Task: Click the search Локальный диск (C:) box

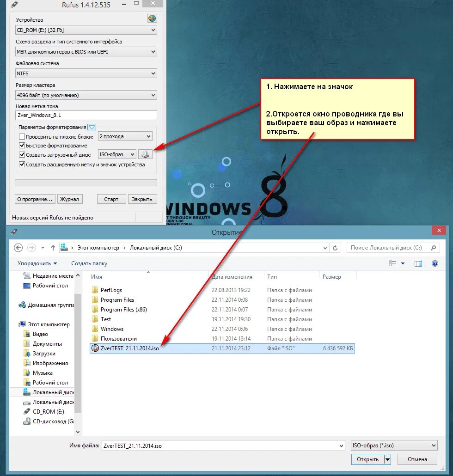Action: point(393,248)
